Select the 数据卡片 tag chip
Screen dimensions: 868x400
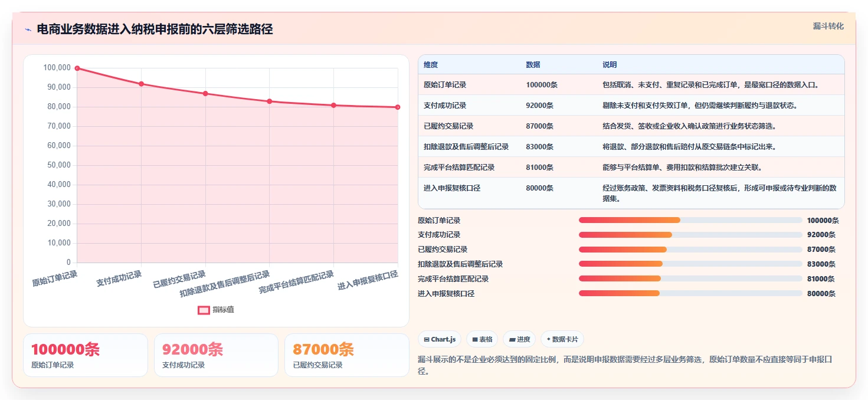tap(562, 339)
